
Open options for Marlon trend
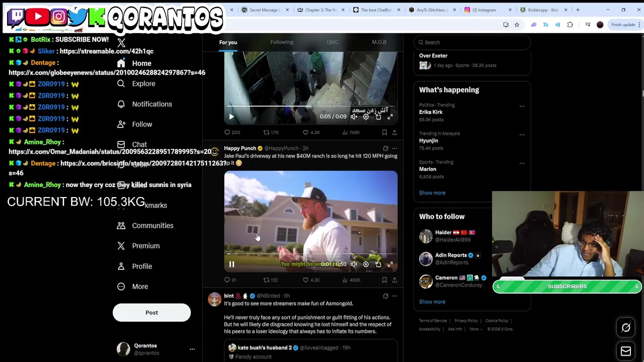[522, 163]
